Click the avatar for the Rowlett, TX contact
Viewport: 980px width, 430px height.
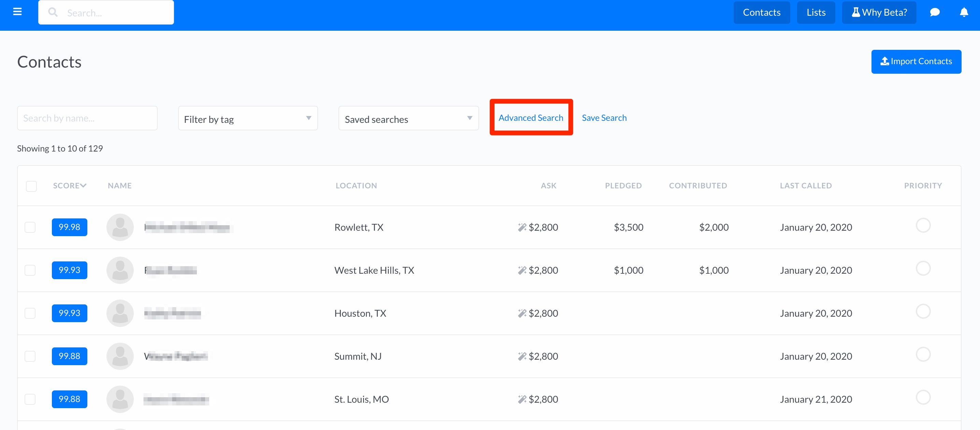coord(120,227)
